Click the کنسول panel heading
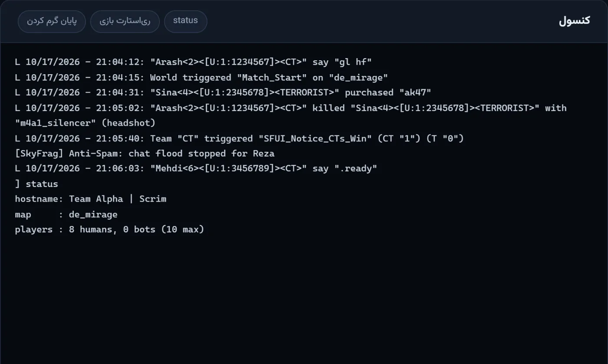The width and height of the screenshot is (608, 364). [574, 21]
